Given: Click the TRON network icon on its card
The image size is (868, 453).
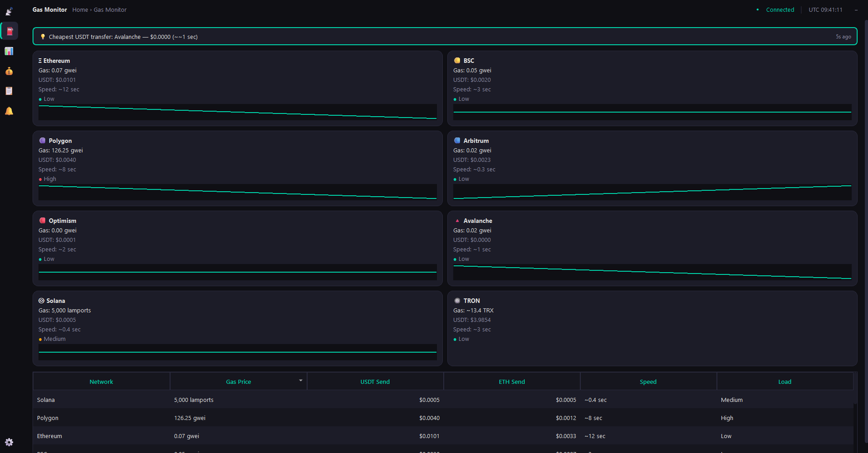Looking at the screenshot, I should [457, 300].
